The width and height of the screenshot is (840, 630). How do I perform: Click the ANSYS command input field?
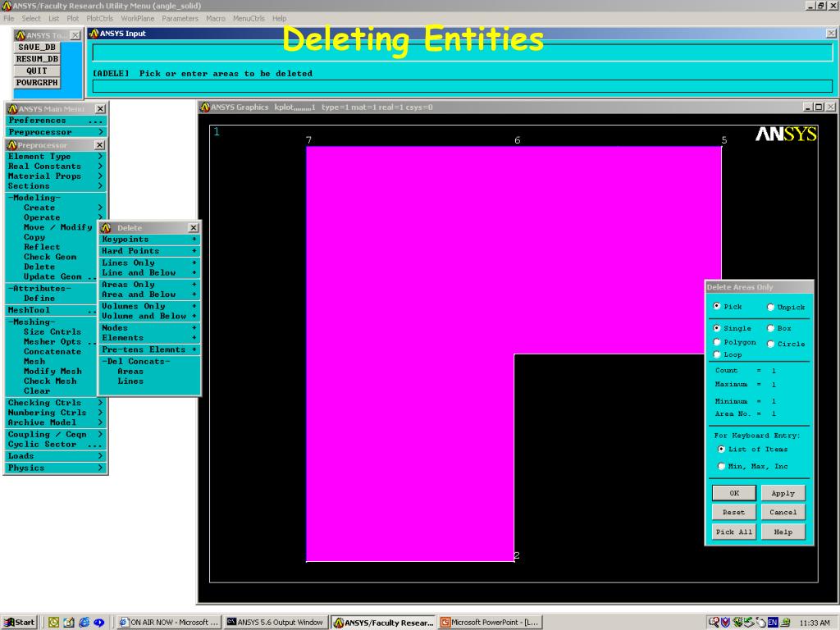pyautogui.click(x=463, y=85)
